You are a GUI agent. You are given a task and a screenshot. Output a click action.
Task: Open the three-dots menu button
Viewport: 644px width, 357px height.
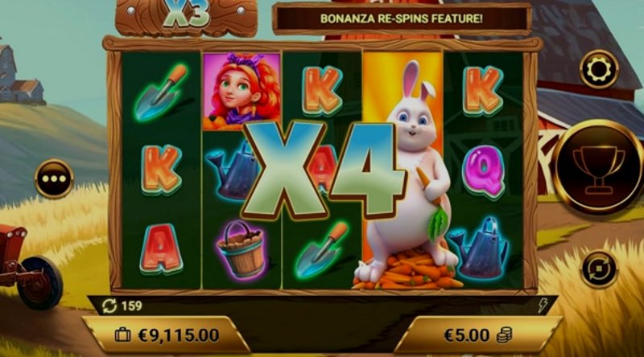54,178
